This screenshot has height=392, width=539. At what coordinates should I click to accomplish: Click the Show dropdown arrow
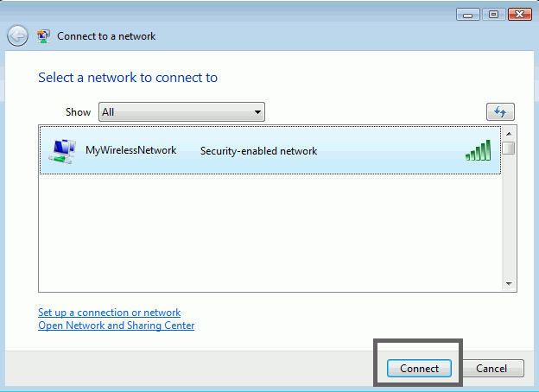coord(257,112)
